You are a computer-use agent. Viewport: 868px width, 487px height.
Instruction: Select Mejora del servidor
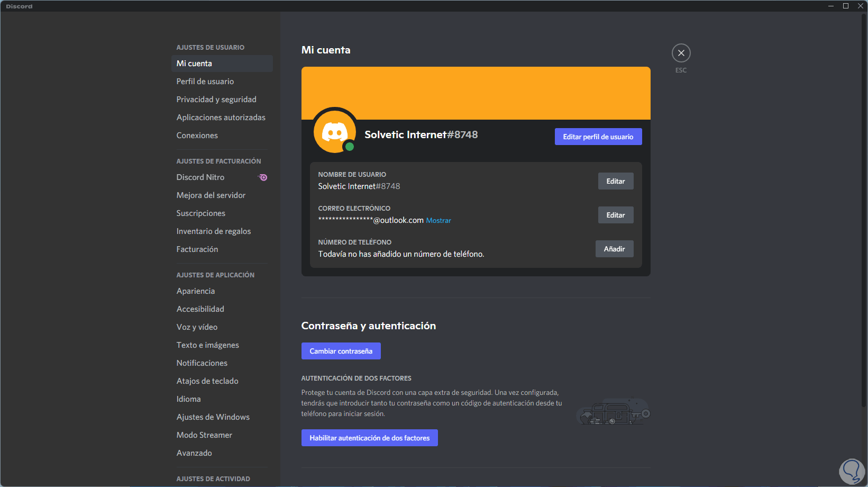point(222,195)
